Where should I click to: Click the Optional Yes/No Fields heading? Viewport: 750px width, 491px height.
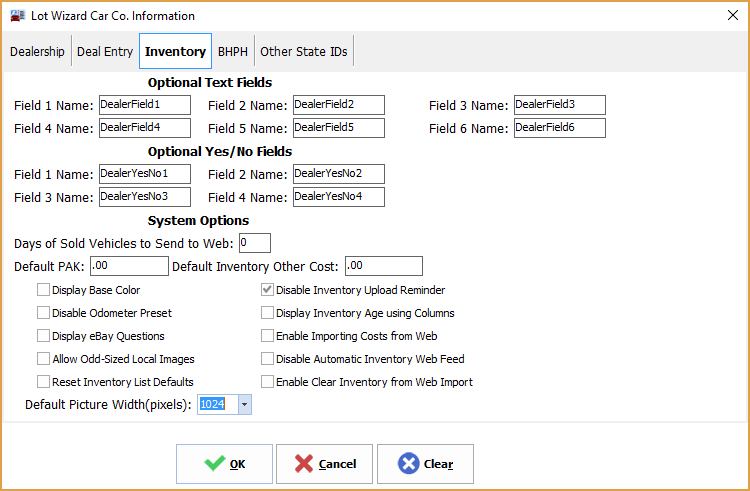220,152
